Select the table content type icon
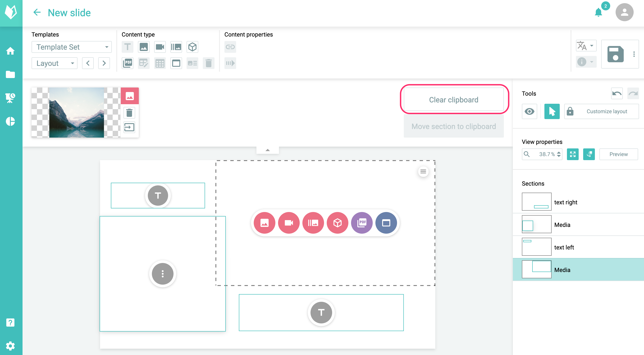 (160, 63)
